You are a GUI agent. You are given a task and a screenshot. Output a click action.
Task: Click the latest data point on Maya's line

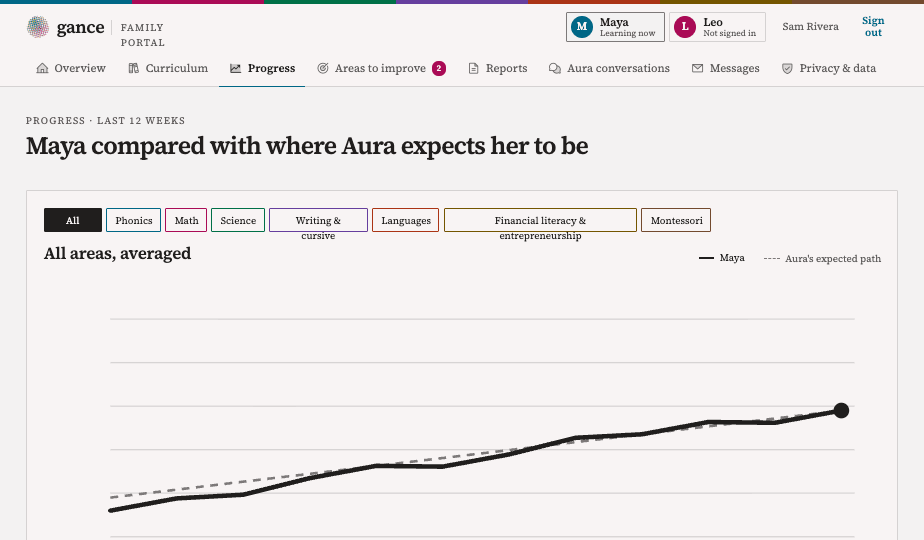842,410
